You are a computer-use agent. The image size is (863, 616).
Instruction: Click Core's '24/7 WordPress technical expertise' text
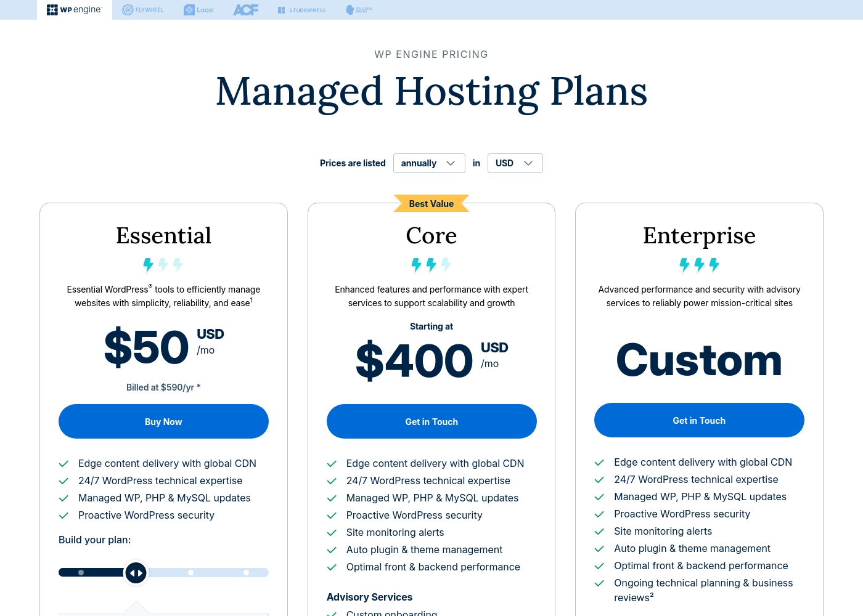428,480
